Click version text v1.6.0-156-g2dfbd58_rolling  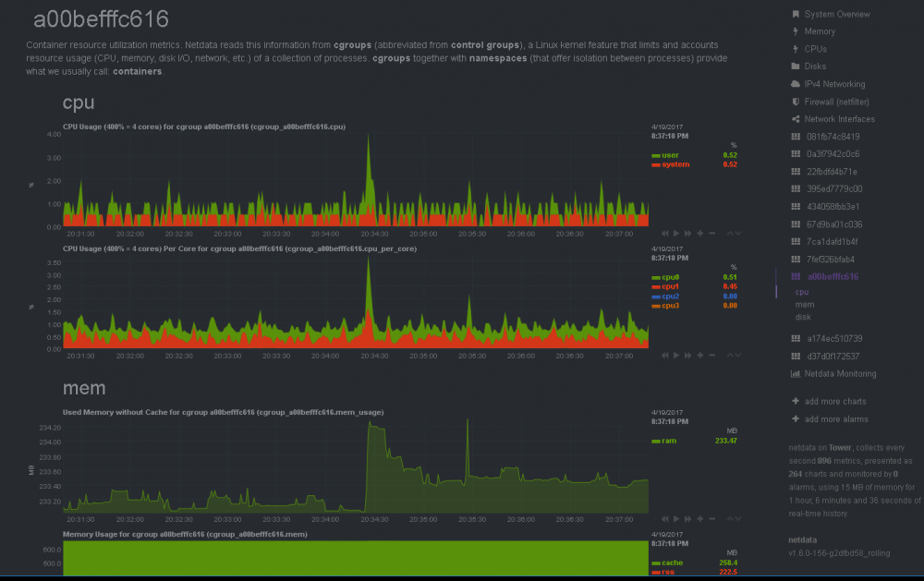coord(839,553)
